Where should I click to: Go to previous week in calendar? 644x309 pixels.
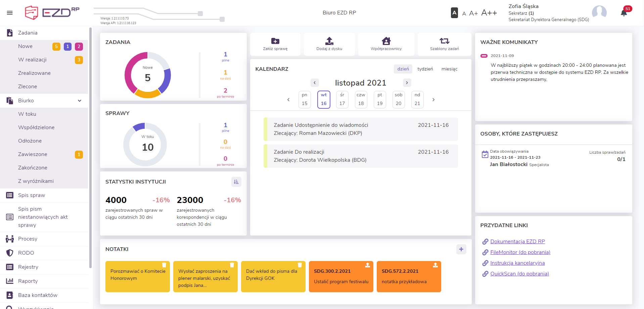click(x=288, y=100)
